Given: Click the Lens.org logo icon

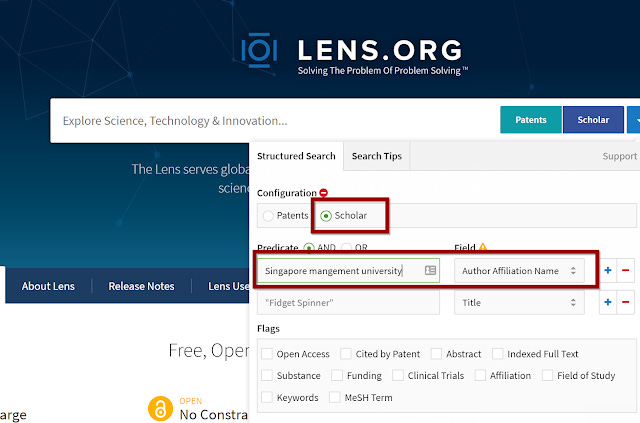Looking at the screenshot, I should click(x=259, y=50).
